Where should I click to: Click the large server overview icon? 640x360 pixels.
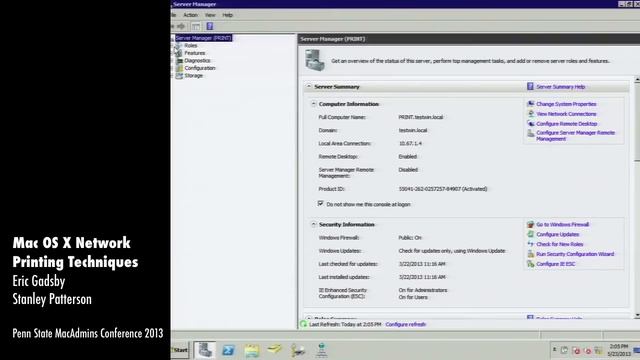pyautogui.click(x=315, y=60)
